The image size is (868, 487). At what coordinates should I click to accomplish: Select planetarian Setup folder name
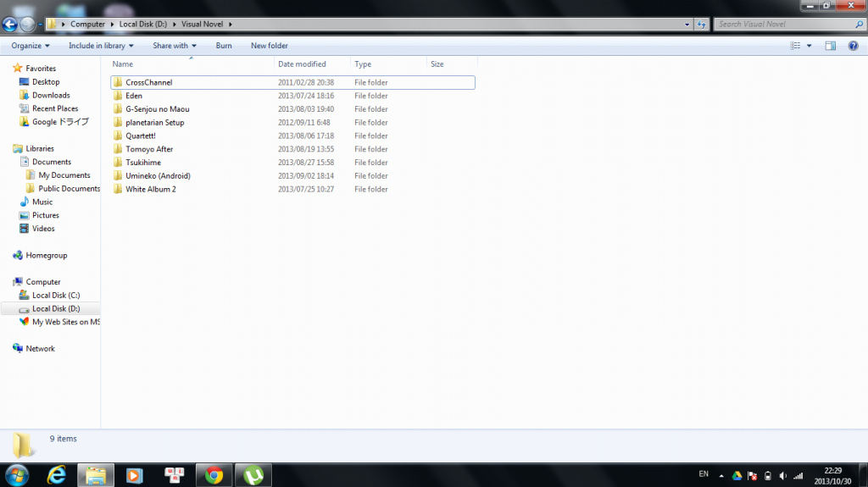click(155, 122)
